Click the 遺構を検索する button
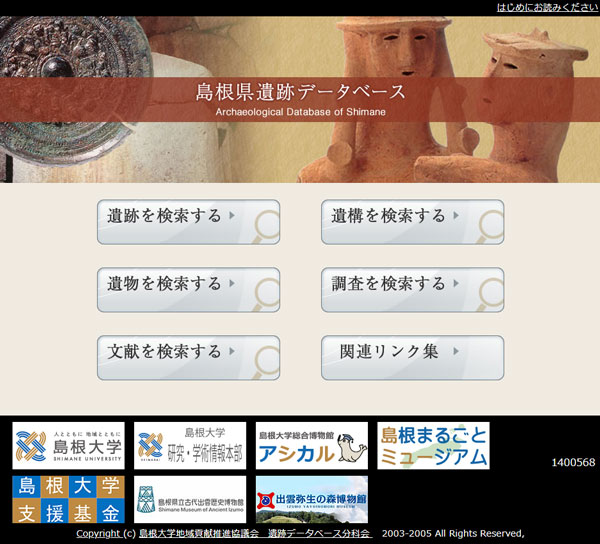600x544 pixels. 412,222
